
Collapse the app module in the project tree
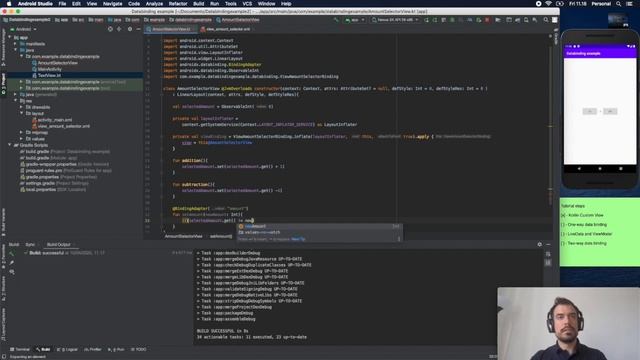[x=10, y=38]
